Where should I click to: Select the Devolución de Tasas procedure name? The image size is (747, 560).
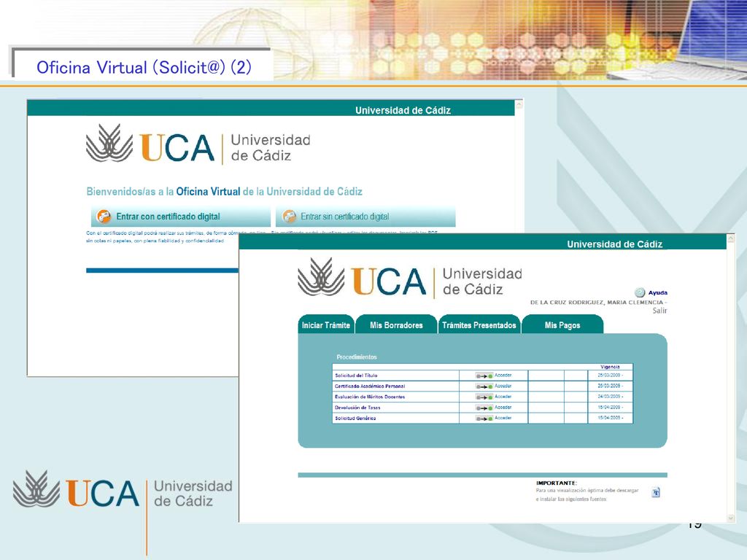click(x=357, y=408)
